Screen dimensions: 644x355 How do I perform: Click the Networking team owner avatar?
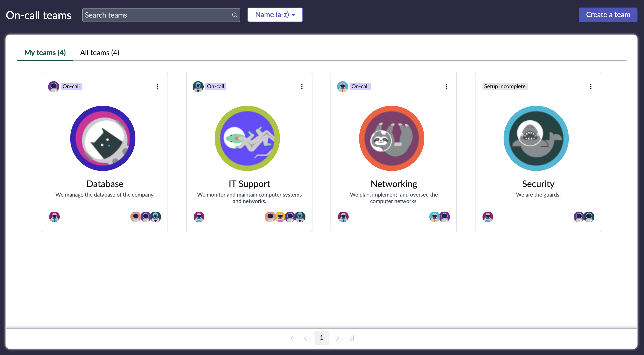tap(343, 217)
